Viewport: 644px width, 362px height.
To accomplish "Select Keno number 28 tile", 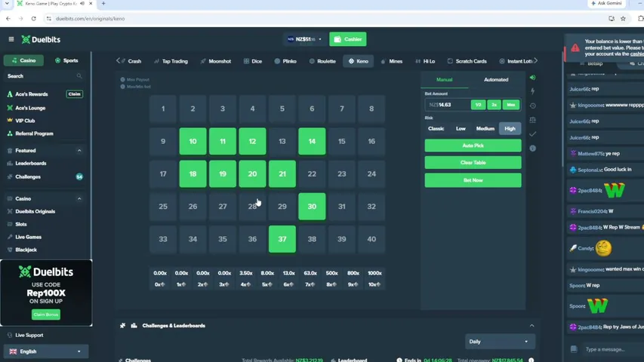I will (252, 207).
